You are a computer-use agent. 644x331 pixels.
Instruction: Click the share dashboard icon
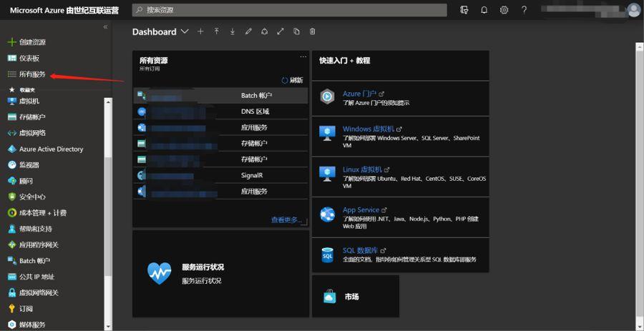pos(265,31)
